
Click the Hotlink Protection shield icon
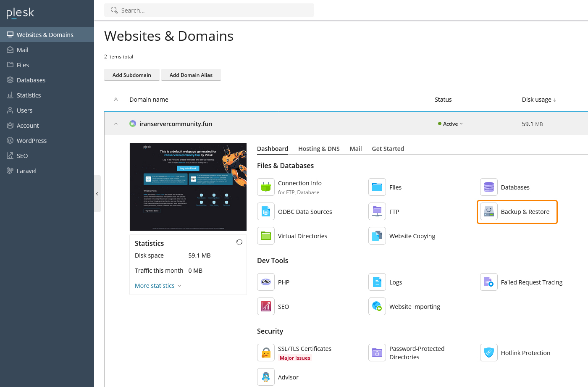[x=488, y=353]
